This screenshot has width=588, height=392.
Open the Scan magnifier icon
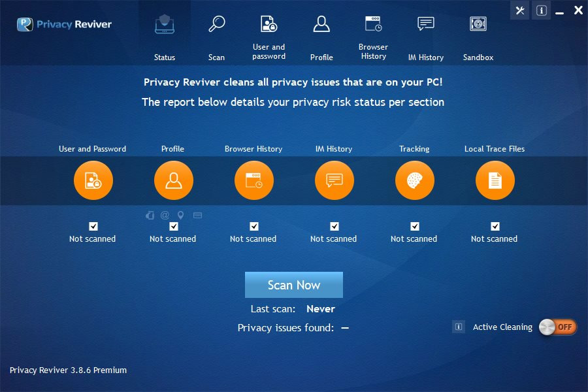[217, 24]
